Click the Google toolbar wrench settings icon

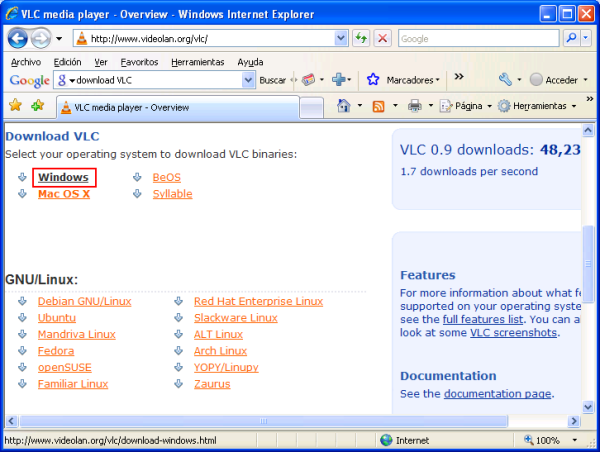(506, 80)
